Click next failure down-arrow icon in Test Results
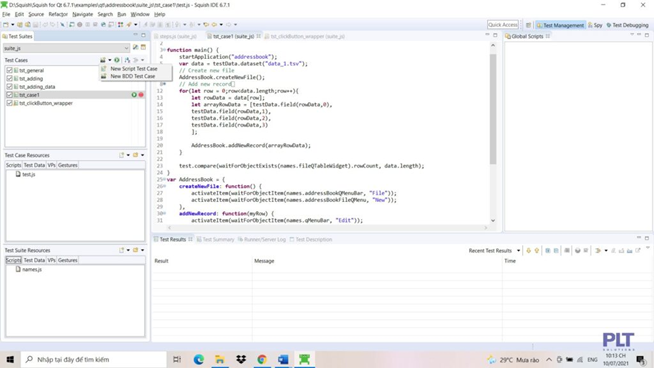 pos(528,250)
